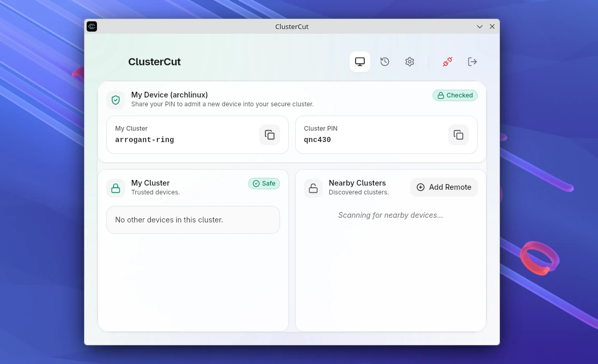Viewport: 598px width, 364px height.
Task: Click the "Checked" status badge
Action: click(x=455, y=95)
